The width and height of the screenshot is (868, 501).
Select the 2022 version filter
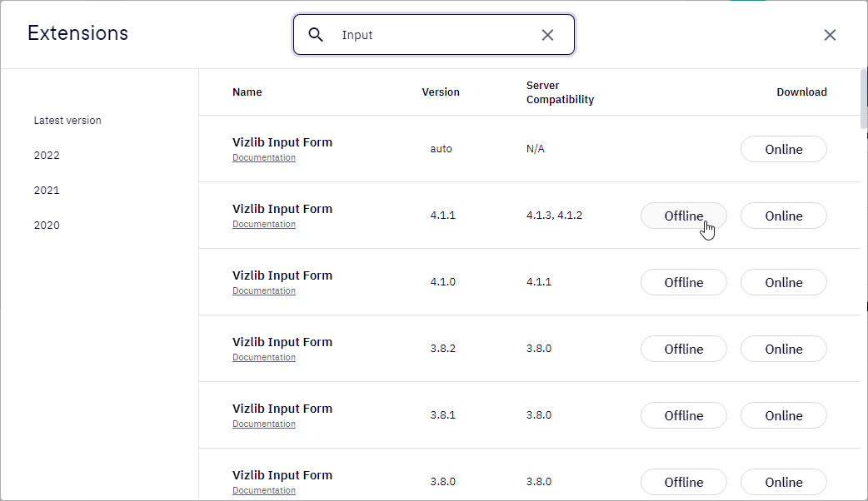[x=47, y=156]
